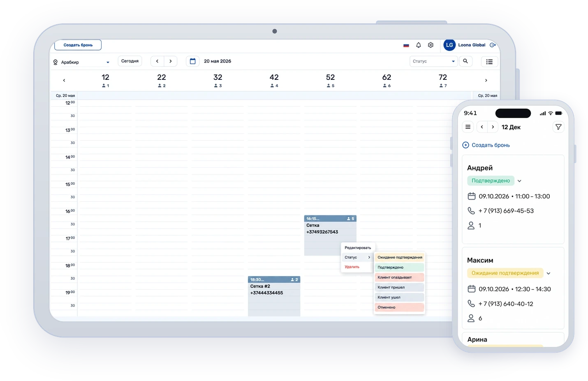Go to previous date on phone
The width and height of the screenshot is (588, 381).
(x=482, y=127)
